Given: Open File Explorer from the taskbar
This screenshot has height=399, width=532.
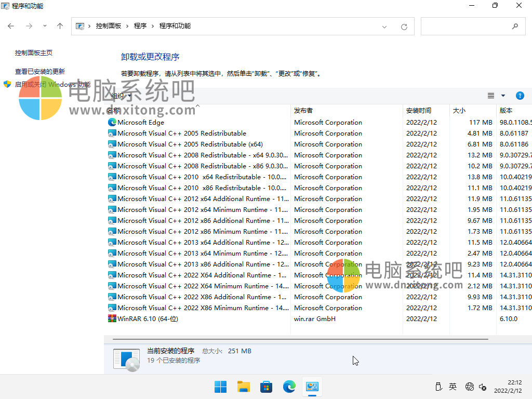Looking at the screenshot, I should tap(243, 387).
